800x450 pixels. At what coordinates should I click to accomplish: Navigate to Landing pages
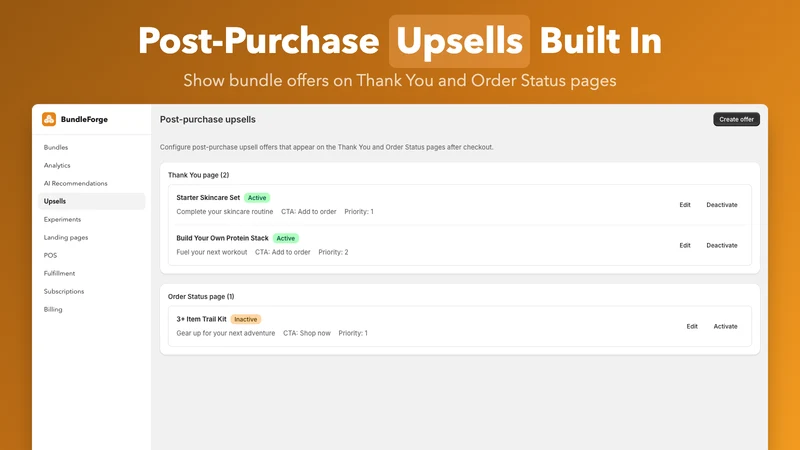click(66, 237)
